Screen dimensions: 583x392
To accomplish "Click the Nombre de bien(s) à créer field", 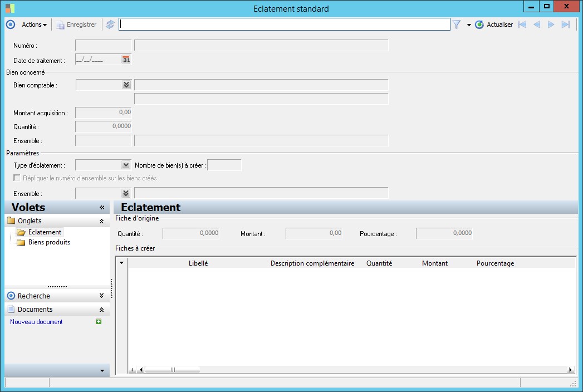I will [x=224, y=165].
